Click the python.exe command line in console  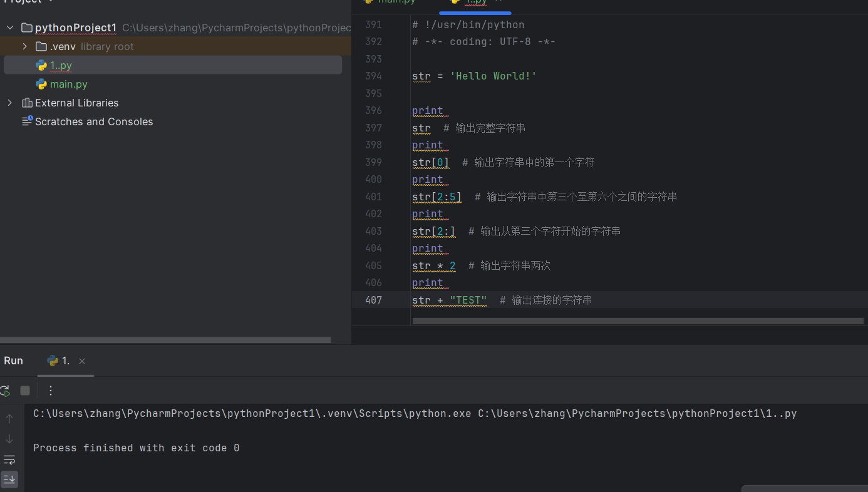tap(415, 414)
